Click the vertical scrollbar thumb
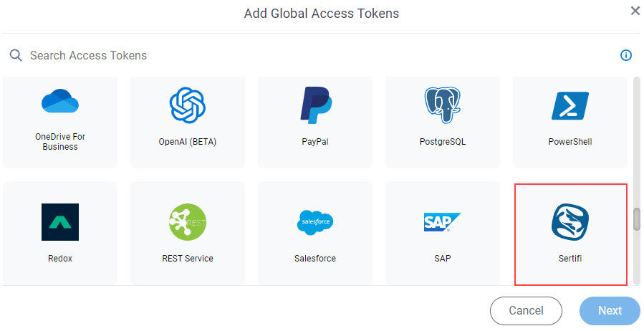Image resolution: width=644 pixels, height=331 pixels. 637,219
